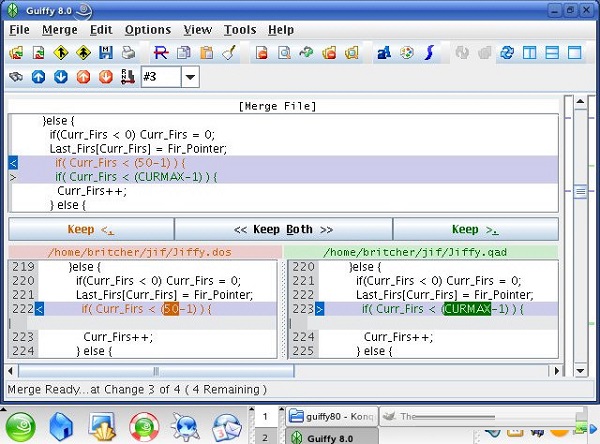Click the vertical scrollbar down arrow
The height and width of the screenshot is (444, 600).
tap(580, 371)
